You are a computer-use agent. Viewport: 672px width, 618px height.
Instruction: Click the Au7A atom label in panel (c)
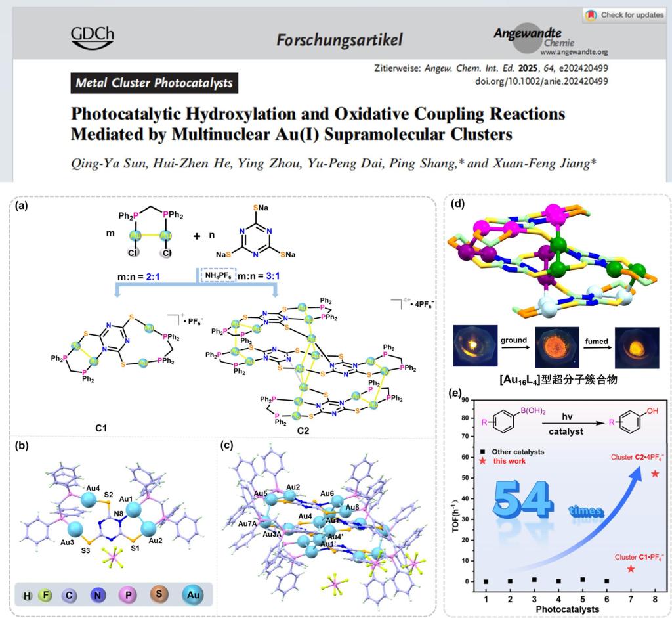coord(247,523)
